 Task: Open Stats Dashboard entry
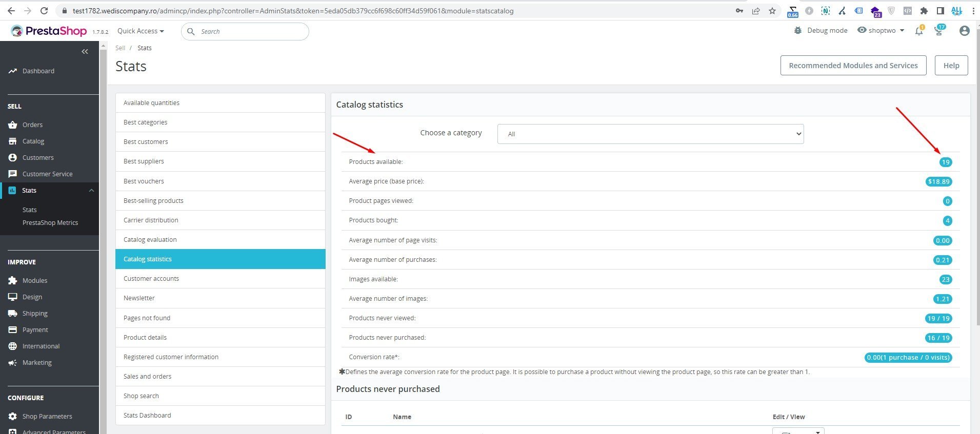[221, 416]
